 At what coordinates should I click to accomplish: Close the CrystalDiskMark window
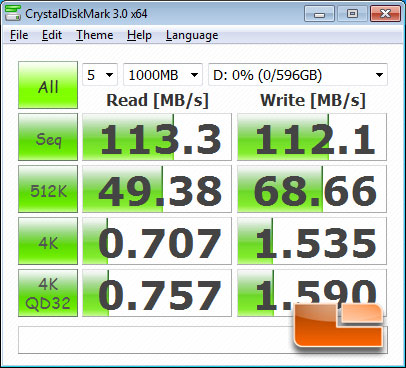click(385, 14)
